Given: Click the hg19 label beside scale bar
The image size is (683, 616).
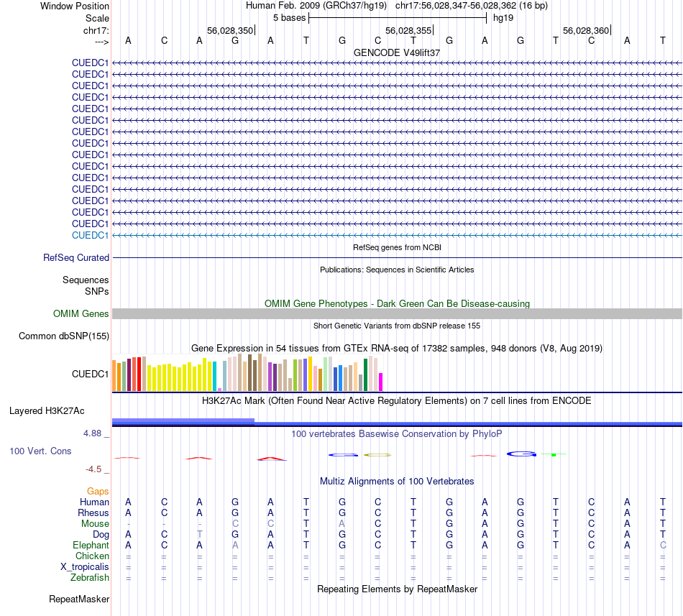Looking at the screenshot, I should pos(503,18).
